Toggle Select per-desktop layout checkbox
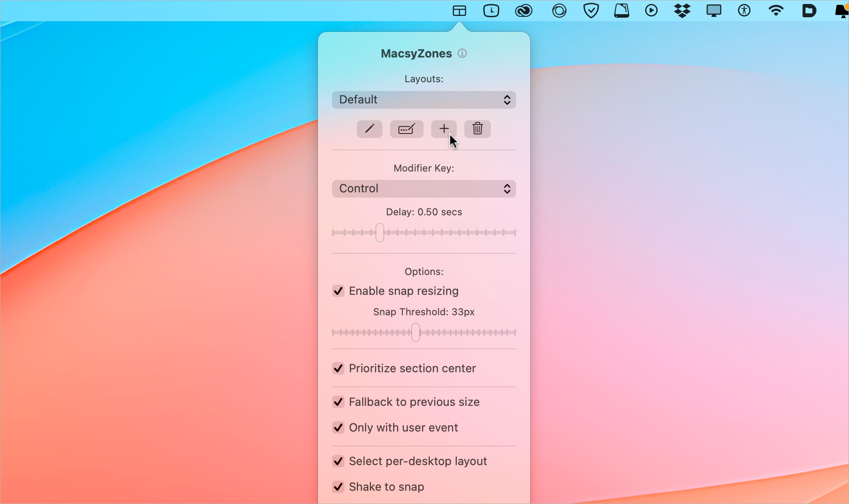This screenshot has width=849, height=504. pyautogui.click(x=338, y=461)
